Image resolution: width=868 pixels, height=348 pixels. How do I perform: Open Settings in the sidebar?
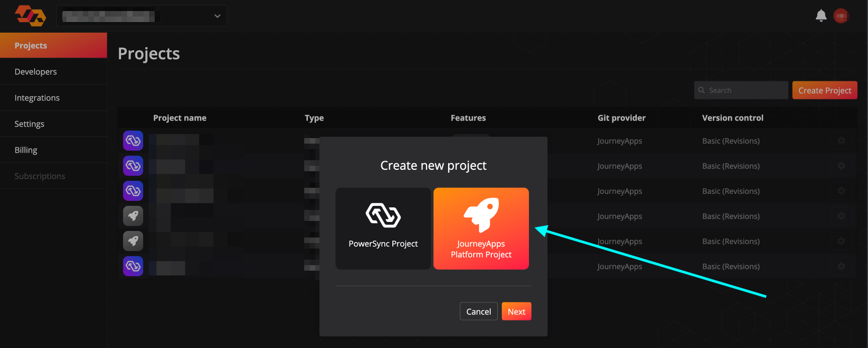pos(53,124)
